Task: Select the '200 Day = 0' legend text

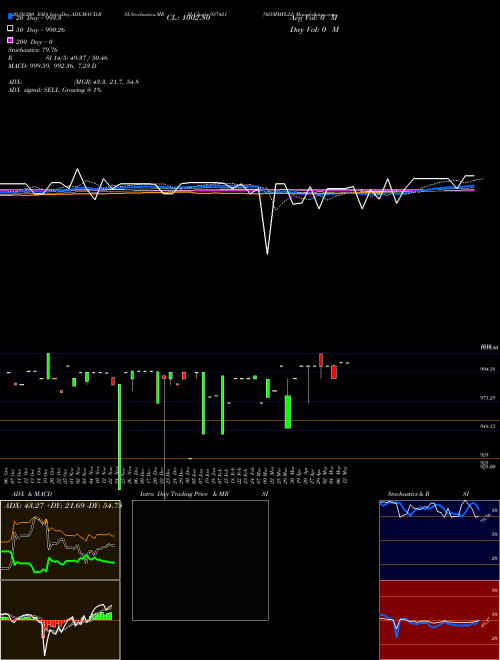Action: tap(34, 42)
